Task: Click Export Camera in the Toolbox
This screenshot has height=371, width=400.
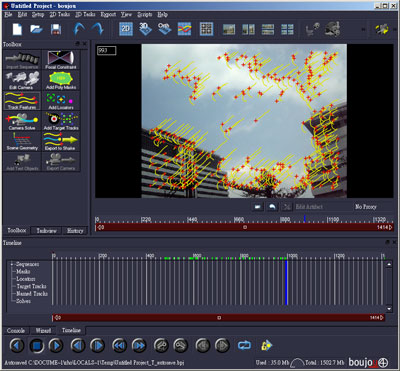Action: [61, 162]
